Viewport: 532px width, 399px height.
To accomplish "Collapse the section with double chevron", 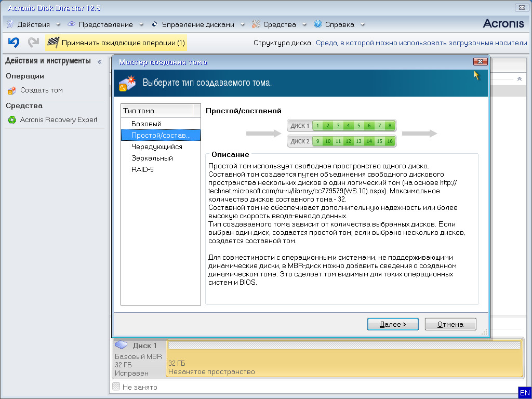I will tap(519, 79).
